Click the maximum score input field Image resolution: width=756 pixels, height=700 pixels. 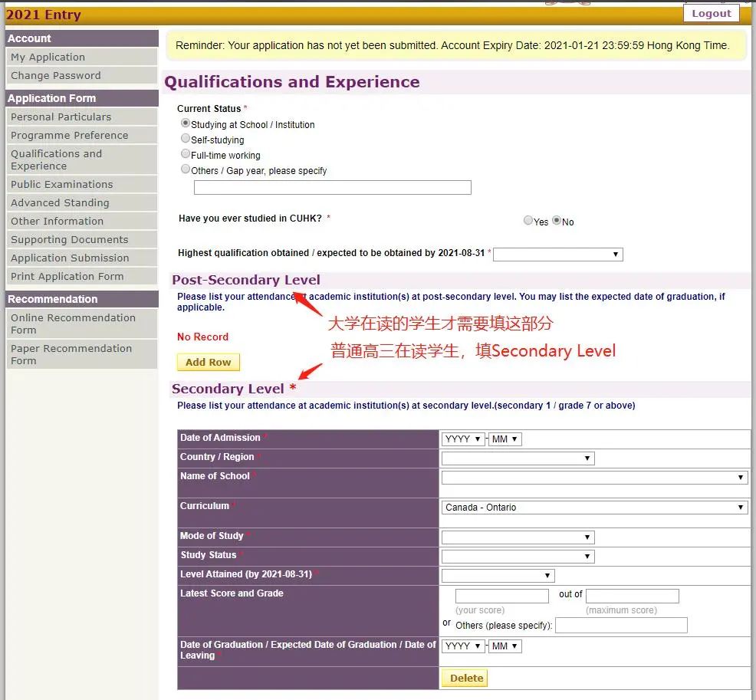[x=632, y=596]
